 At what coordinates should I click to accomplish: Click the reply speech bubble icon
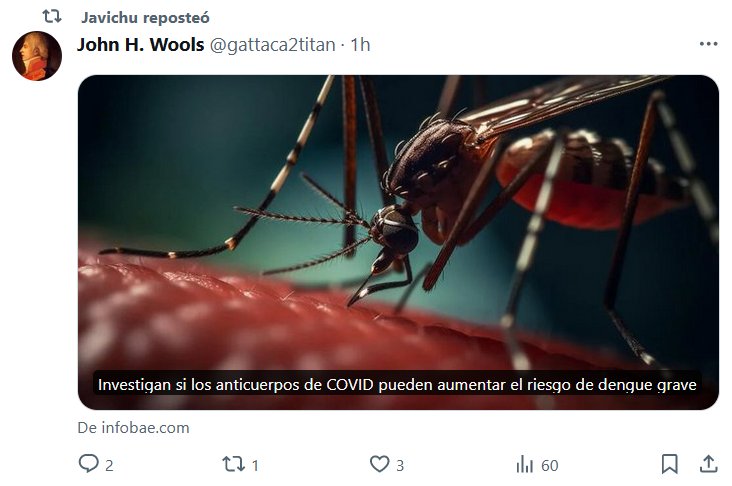click(88, 464)
